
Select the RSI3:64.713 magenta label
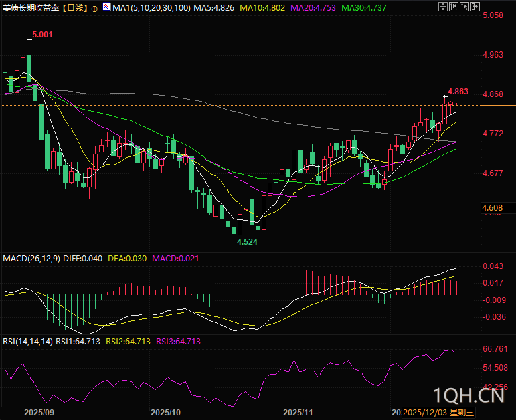pos(178,341)
